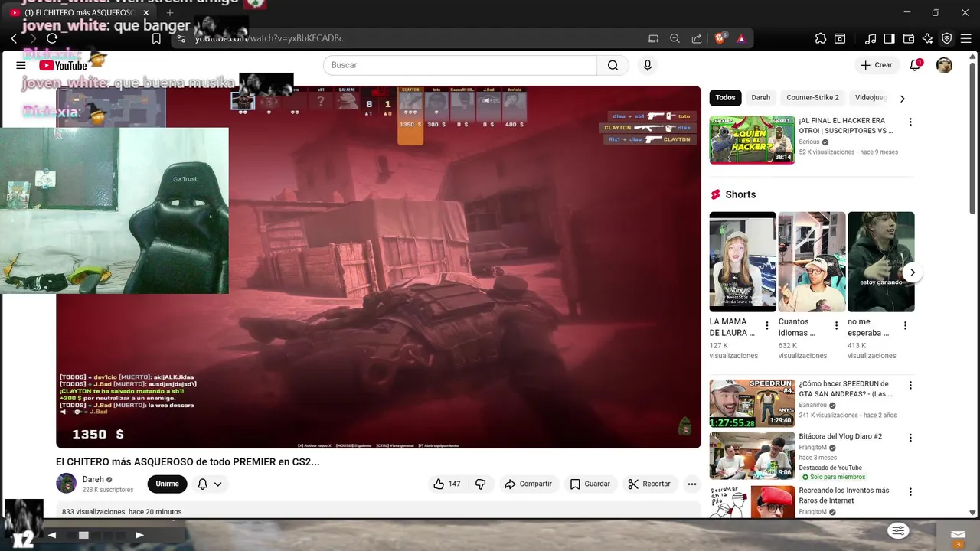Open Bitácora del Vlog Diaro #2 title
The width and height of the screenshot is (980, 551).
click(840, 436)
